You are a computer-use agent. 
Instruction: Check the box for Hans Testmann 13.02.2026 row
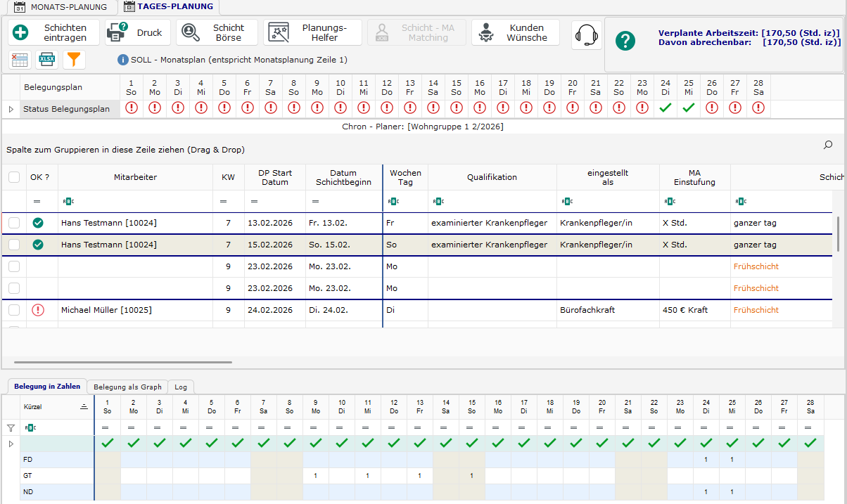(14, 223)
